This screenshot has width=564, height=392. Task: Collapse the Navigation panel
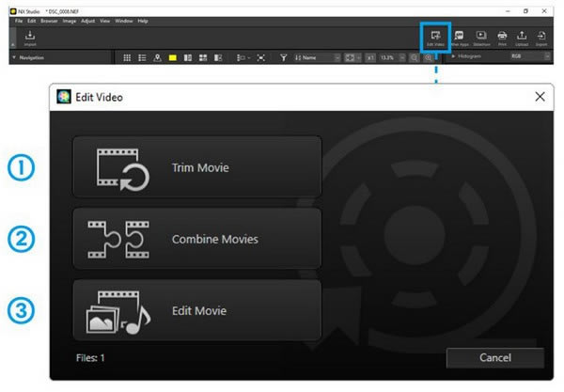pyautogui.click(x=14, y=57)
